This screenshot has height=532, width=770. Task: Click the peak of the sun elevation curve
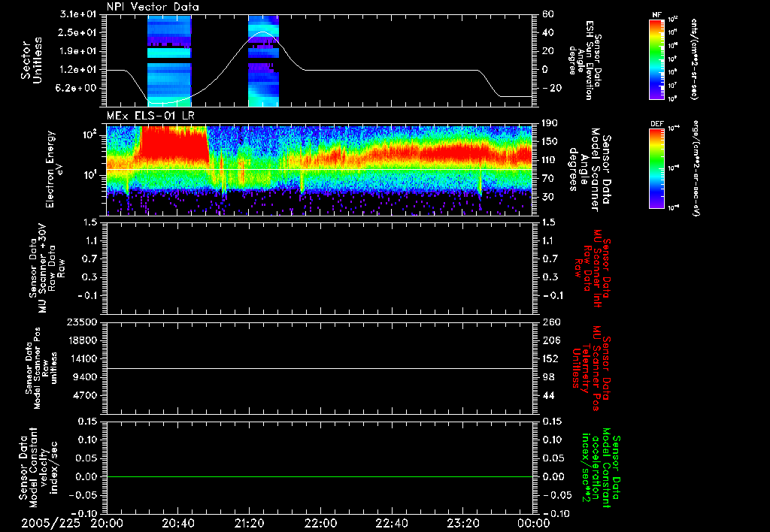click(263, 32)
